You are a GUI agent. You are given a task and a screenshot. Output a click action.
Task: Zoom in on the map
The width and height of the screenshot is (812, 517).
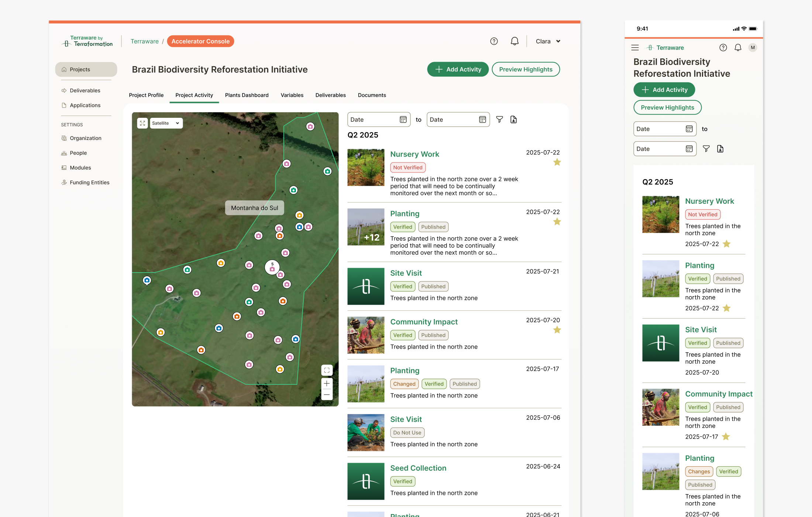327,384
